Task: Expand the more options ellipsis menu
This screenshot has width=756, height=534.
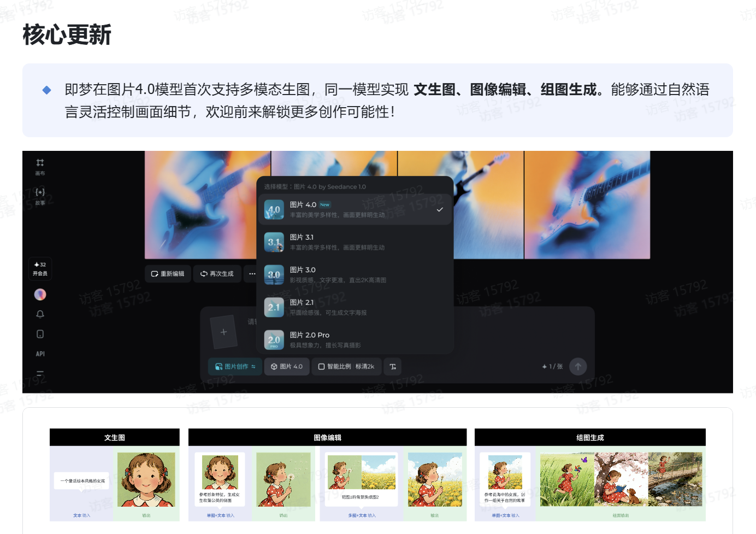Action: 252,273
